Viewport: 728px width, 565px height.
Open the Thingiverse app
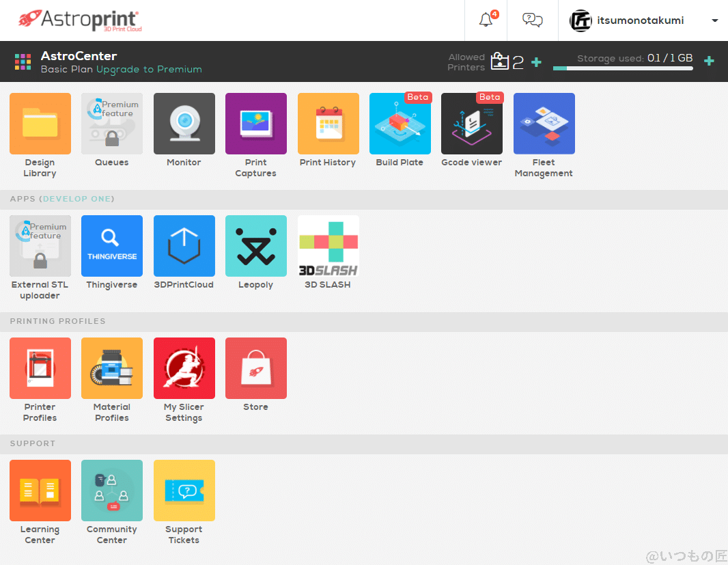[112, 246]
